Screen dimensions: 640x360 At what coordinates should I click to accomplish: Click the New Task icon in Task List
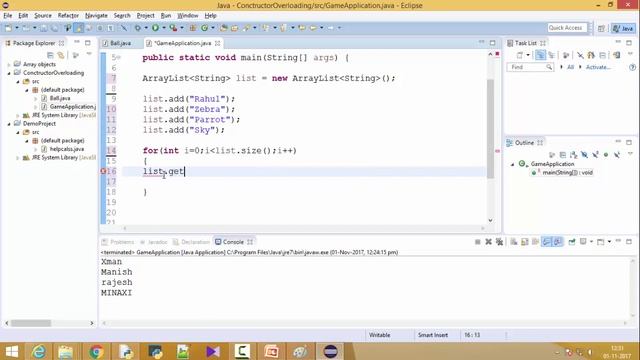point(520,55)
